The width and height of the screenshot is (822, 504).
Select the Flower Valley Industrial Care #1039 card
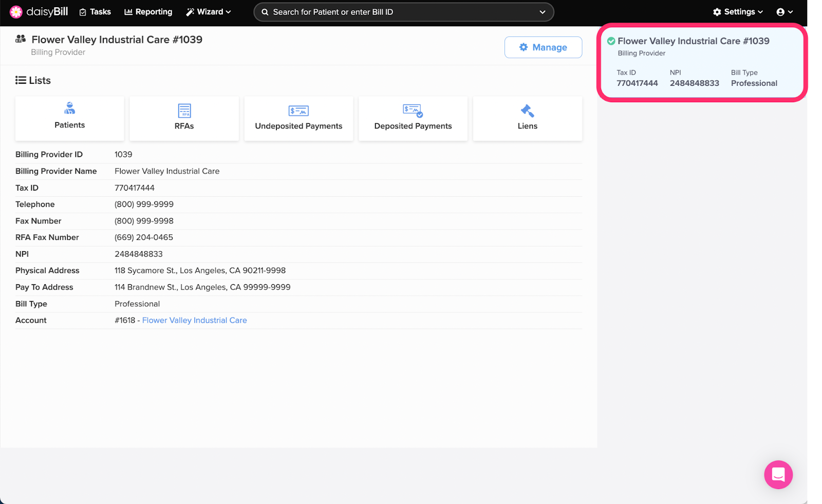click(701, 62)
